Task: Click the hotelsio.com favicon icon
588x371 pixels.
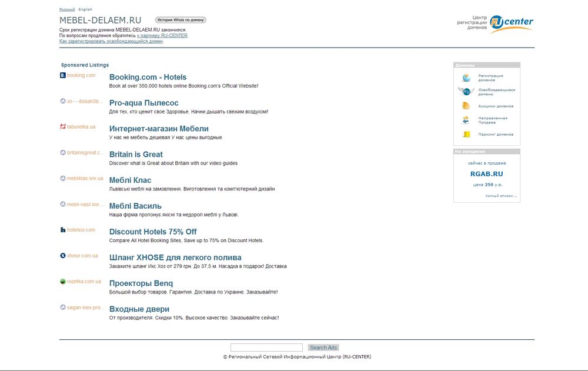Action: click(63, 230)
